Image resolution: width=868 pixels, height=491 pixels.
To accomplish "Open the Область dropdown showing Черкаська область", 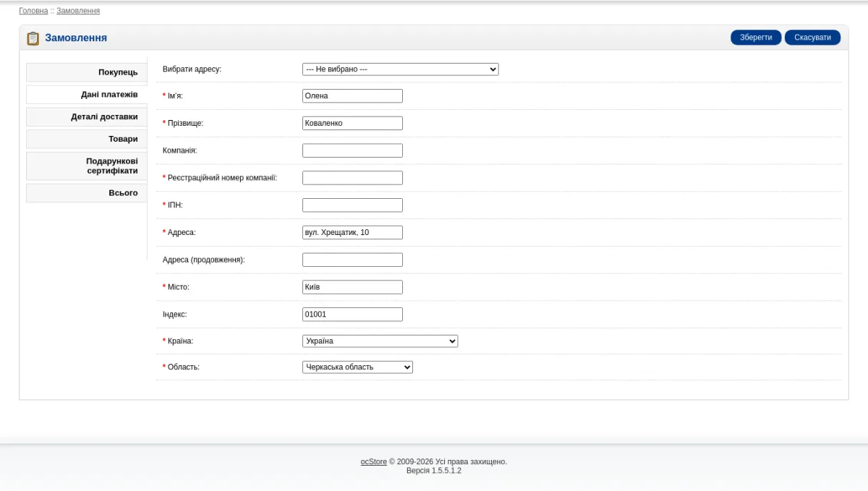I will 357,367.
